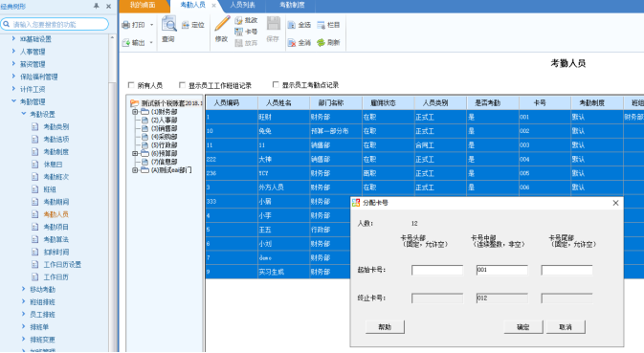Click the sidebar search function box

[56, 24]
